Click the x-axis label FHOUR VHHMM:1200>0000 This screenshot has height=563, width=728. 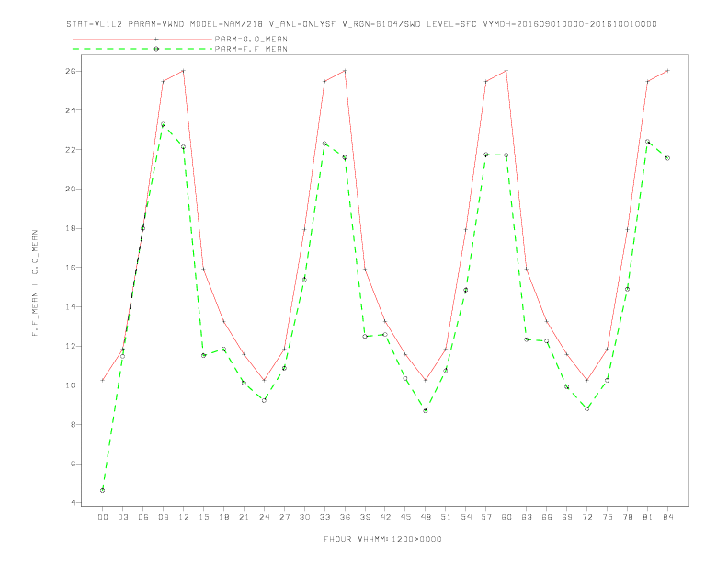382,539
